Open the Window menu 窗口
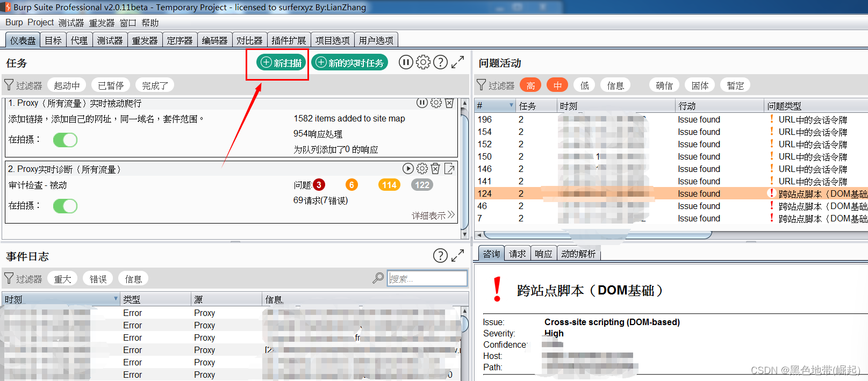868x381 pixels. pos(128,23)
